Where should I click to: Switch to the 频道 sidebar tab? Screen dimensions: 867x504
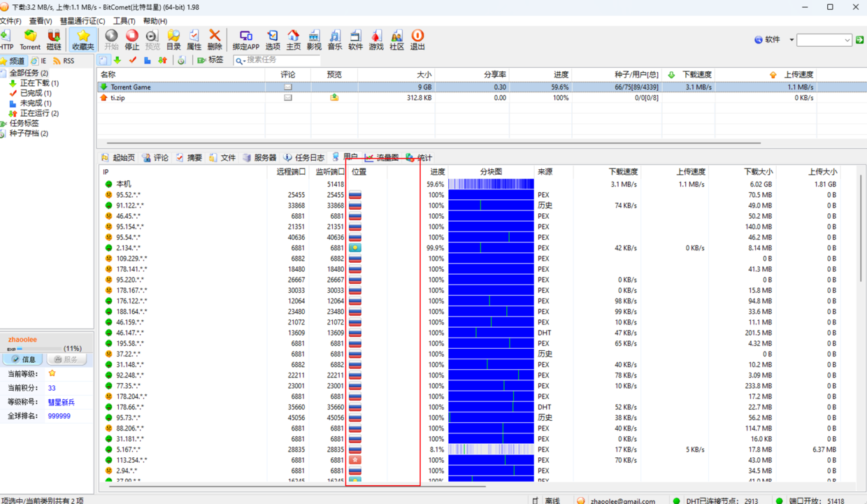click(13, 62)
